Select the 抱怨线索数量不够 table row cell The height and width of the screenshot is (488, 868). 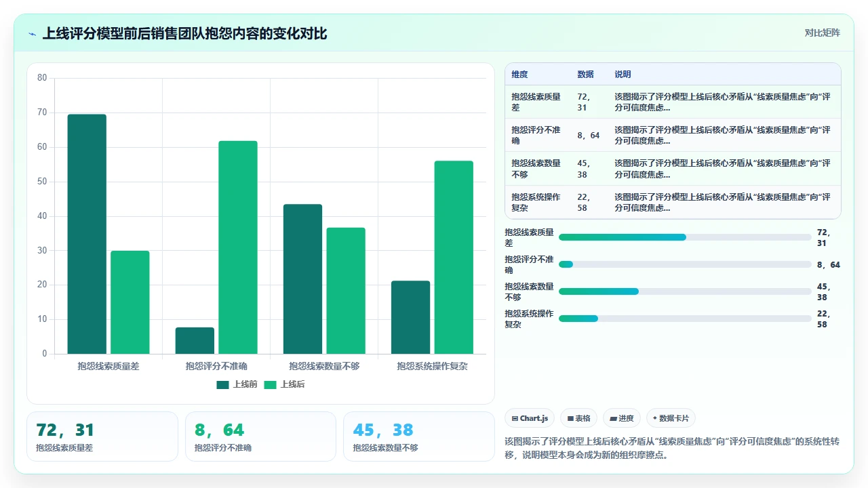(x=536, y=168)
